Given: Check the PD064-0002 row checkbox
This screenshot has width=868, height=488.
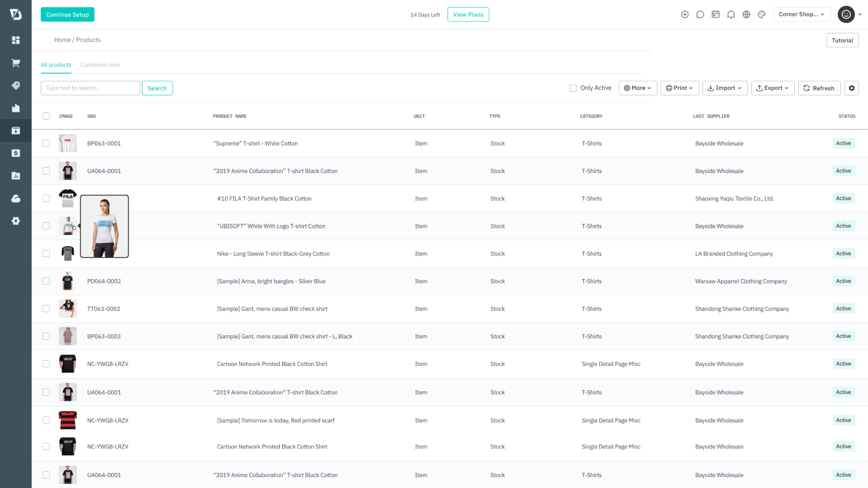Looking at the screenshot, I should 46,281.
